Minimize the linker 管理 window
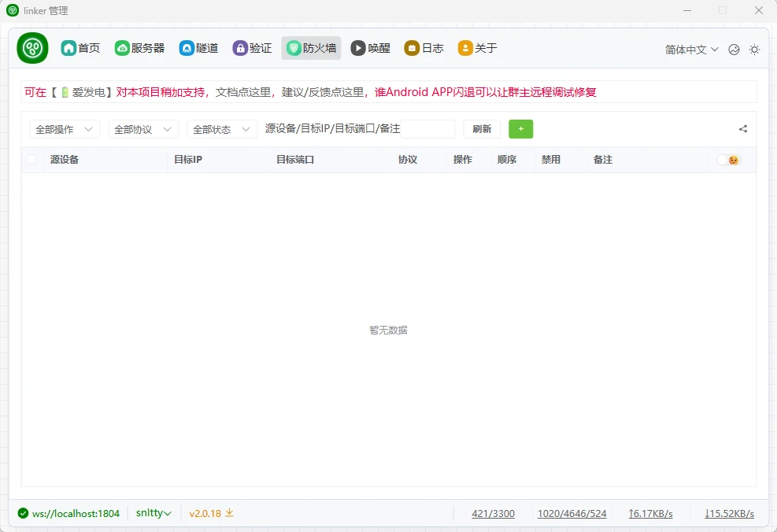Viewport: 777px width, 532px height. pos(687,10)
